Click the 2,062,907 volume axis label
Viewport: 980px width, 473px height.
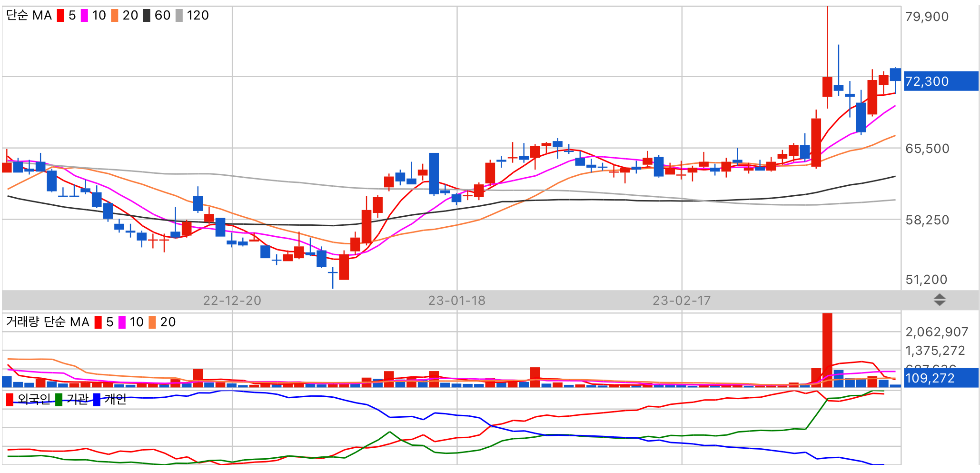pyautogui.click(x=937, y=332)
